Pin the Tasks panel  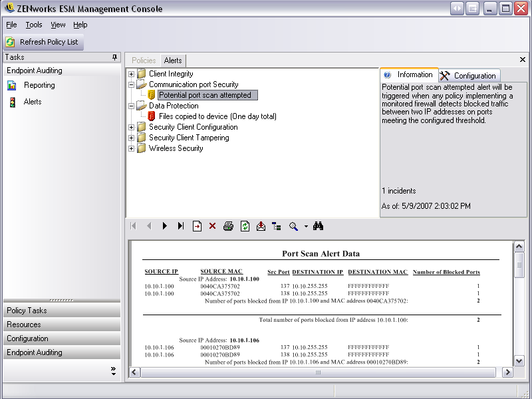[x=114, y=57]
